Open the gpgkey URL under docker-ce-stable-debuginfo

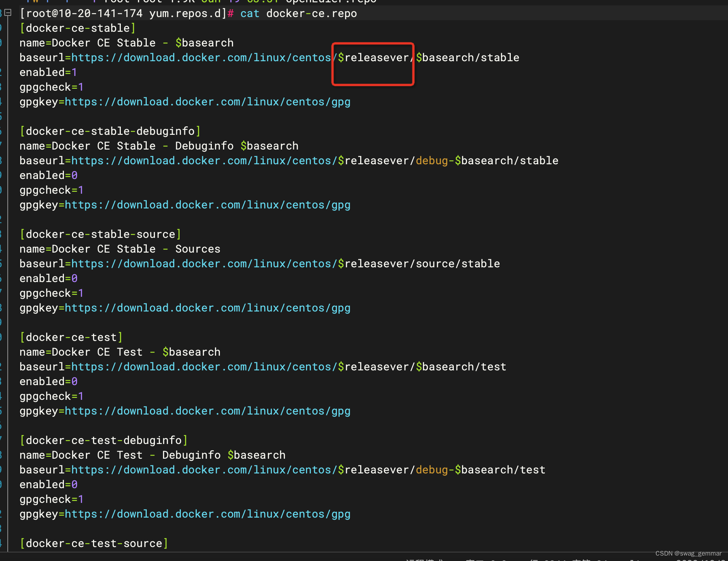coord(208,205)
